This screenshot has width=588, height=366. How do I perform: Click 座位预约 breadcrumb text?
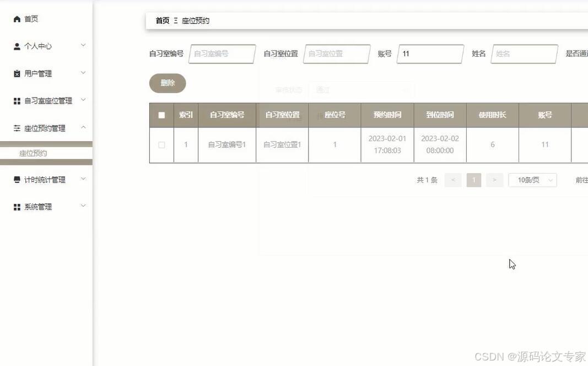[x=196, y=20]
